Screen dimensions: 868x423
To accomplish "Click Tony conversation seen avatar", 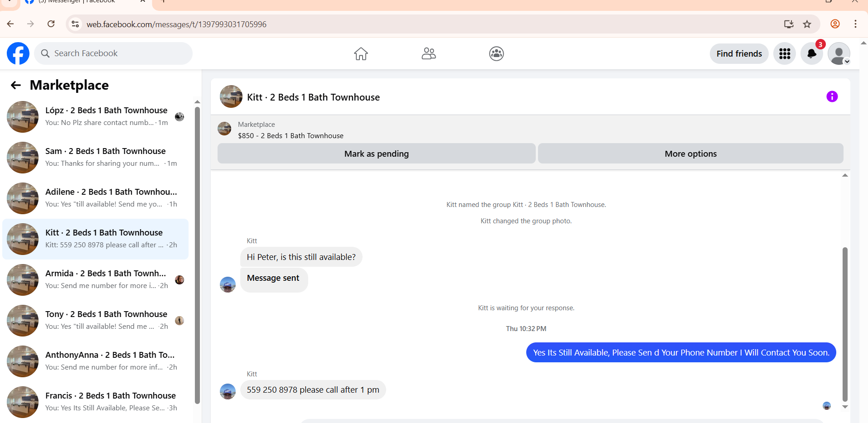I will pyautogui.click(x=179, y=321).
